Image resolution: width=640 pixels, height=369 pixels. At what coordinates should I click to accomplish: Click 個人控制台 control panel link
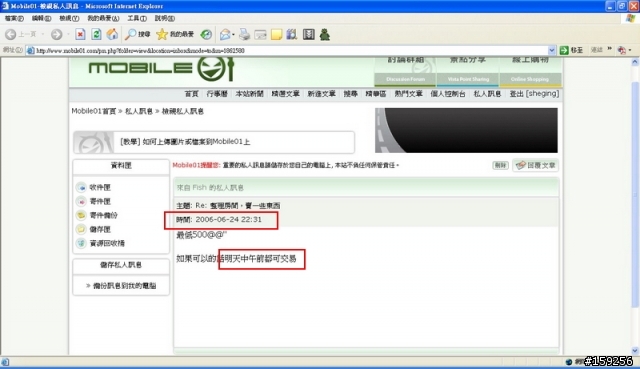coord(448,94)
